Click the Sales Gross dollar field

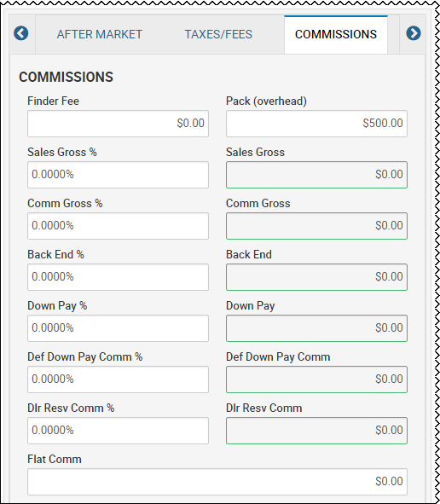(x=316, y=175)
